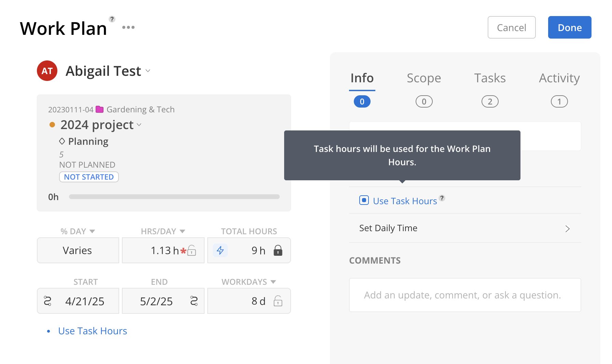Click the 20230111-04 project number
This screenshot has height=364, width=612.
(71, 110)
